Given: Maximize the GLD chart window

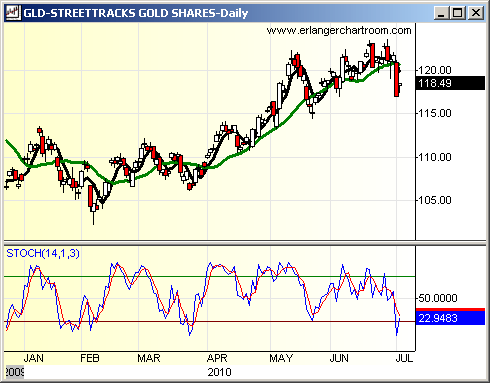Looking at the screenshot, I should [458, 13].
